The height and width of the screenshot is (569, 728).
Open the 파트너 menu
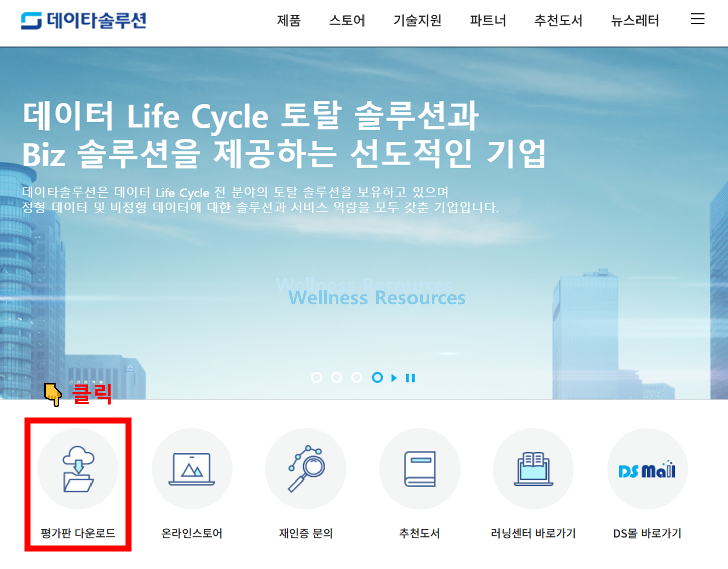488,20
